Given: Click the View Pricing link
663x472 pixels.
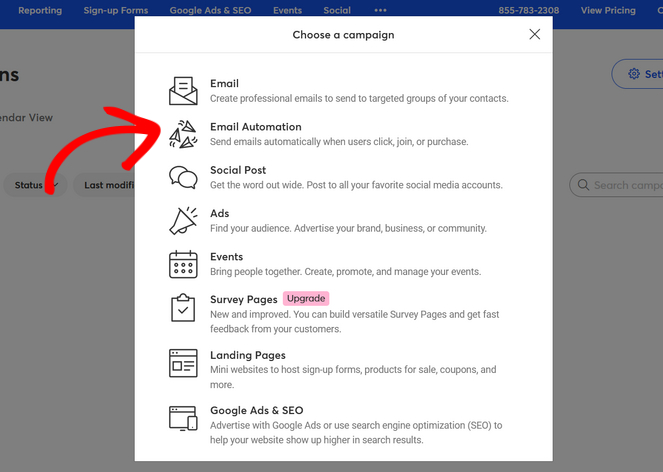Looking at the screenshot, I should tap(608, 11).
